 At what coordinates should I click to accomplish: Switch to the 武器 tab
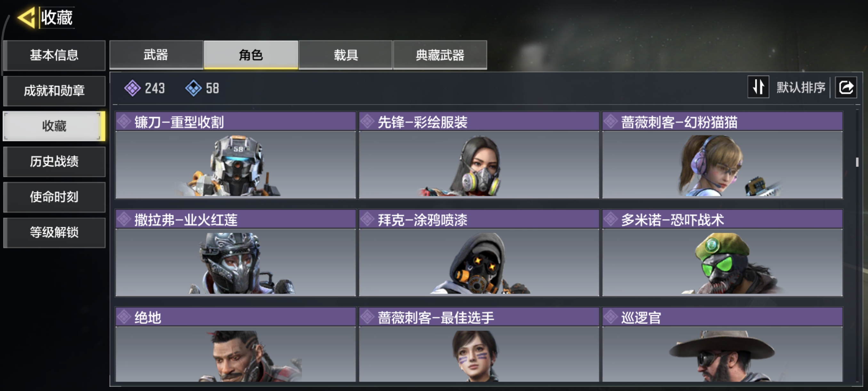coord(156,55)
